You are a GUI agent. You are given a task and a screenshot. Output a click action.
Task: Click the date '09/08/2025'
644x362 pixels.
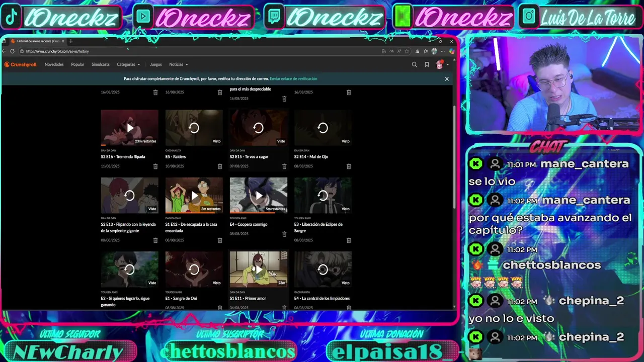(x=239, y=166)
